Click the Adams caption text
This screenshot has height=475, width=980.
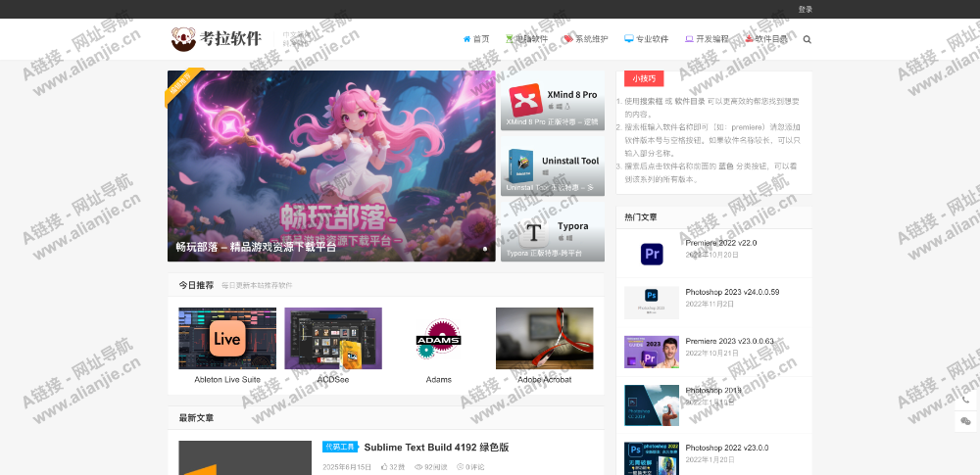pos(439,379)
